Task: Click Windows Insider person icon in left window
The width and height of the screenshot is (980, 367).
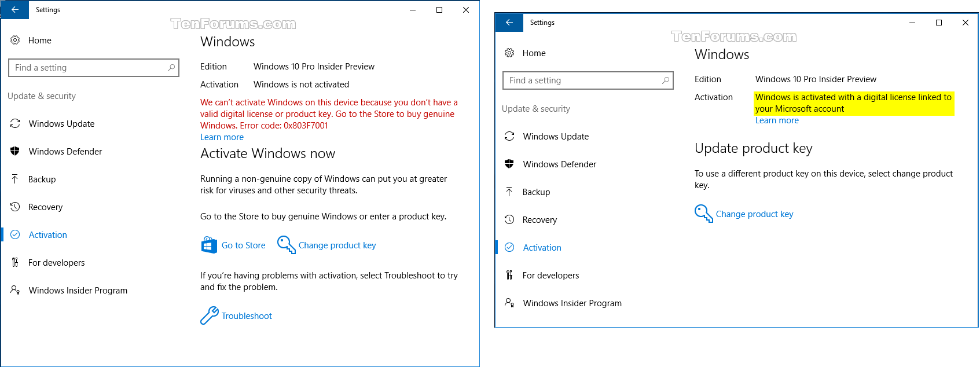Action: click(x=15, y=290)
